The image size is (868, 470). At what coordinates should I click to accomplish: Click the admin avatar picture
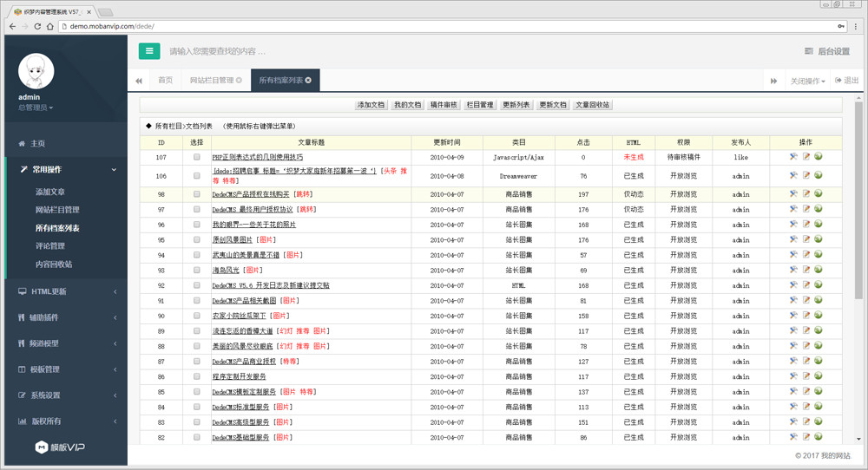[x=36, y=71]
